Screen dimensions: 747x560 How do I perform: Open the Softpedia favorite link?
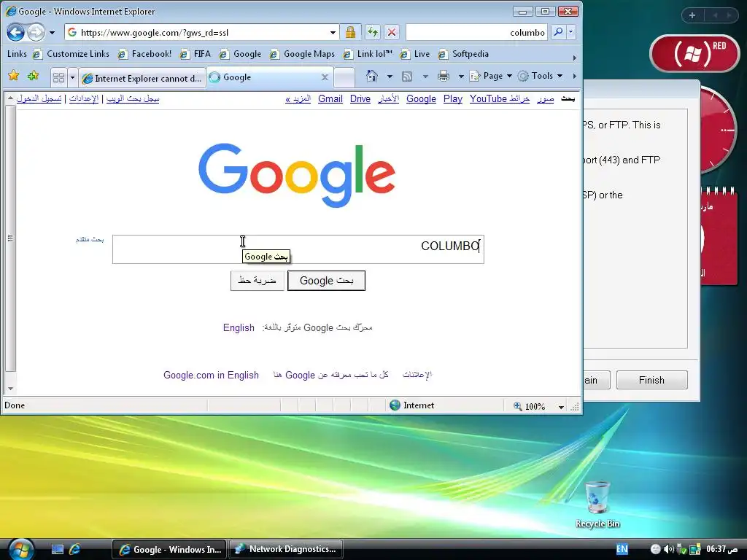click(x=463, y=54)
